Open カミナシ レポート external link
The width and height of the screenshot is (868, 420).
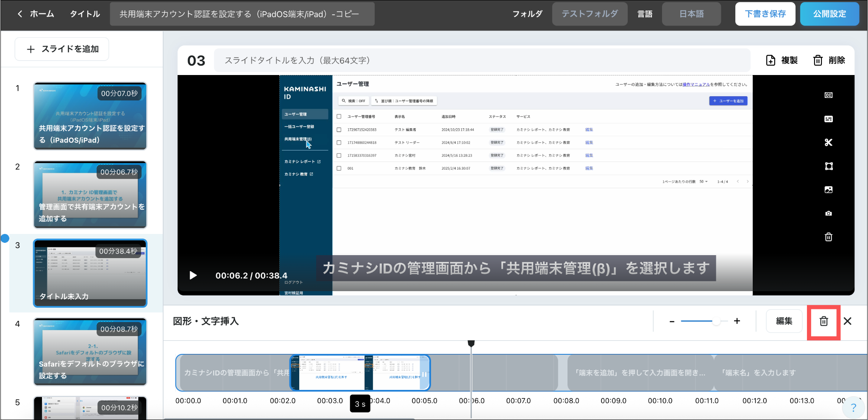coord(303,161)
